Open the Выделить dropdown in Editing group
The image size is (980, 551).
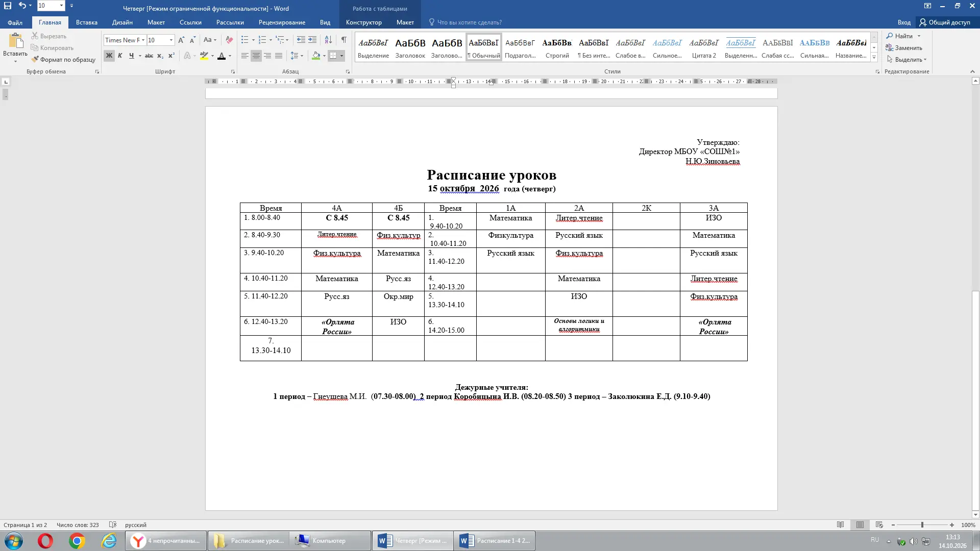(907, 60)
